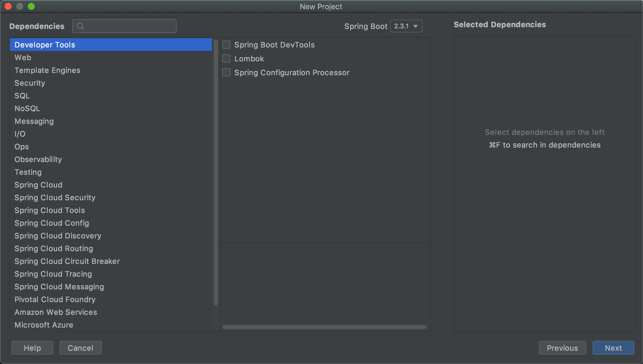Image resolution: width=643 pixels, height=364 pixels.
Task: Click the Web category in sidebar
Action: point(23,57)
